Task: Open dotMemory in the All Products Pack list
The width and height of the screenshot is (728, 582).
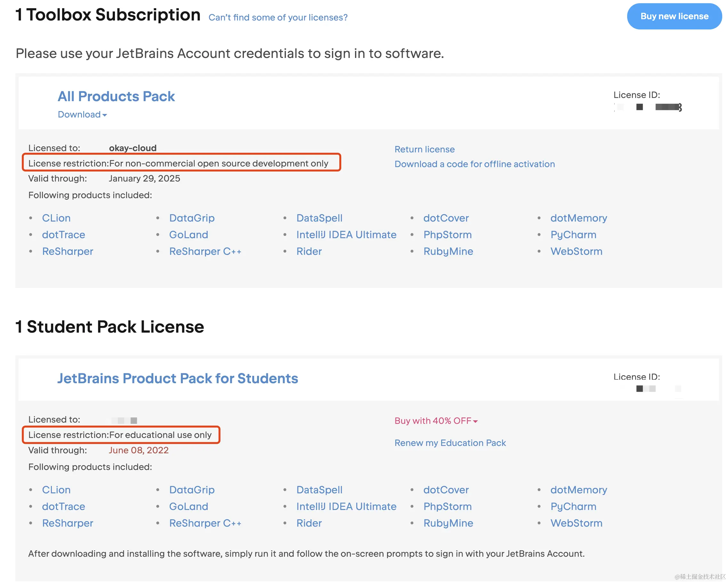Action: (x=578, y=218)
